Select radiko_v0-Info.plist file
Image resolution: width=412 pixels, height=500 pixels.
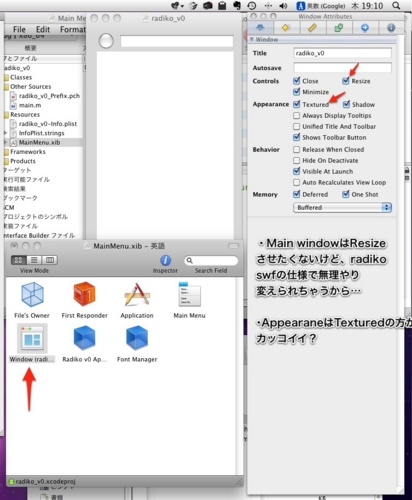click(x=48, y=124)
